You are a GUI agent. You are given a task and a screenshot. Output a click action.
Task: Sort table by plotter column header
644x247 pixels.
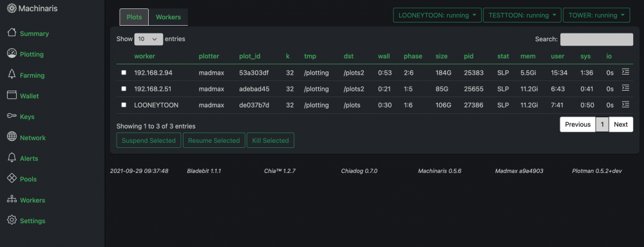[x=209, y=56]
